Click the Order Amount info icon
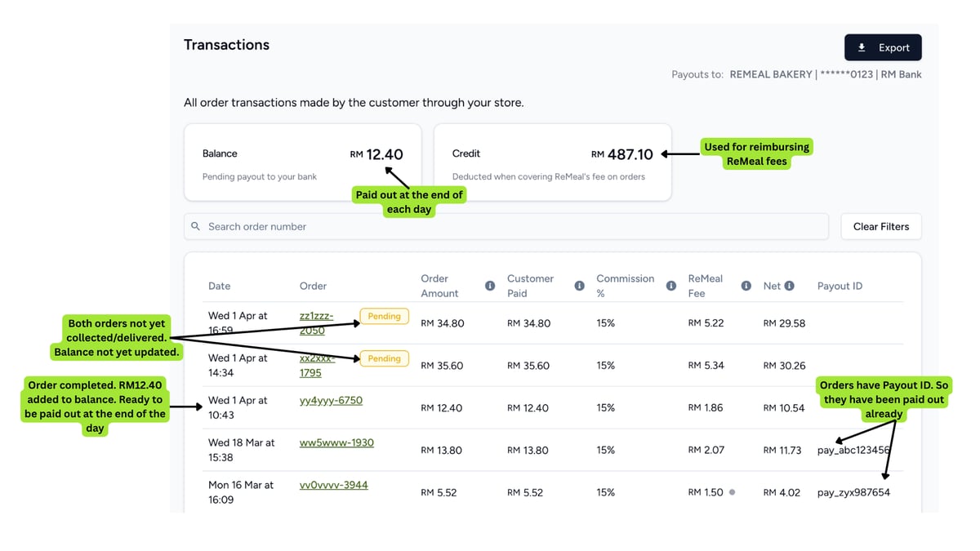 click(x=490, y=286)
